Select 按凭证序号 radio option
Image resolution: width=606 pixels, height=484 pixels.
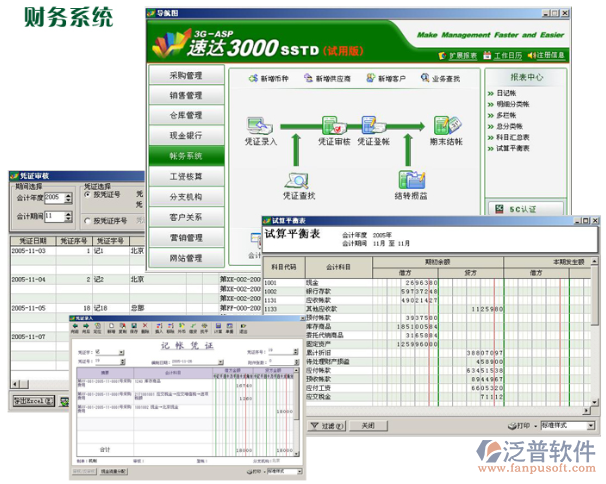[x=106, y=221]
